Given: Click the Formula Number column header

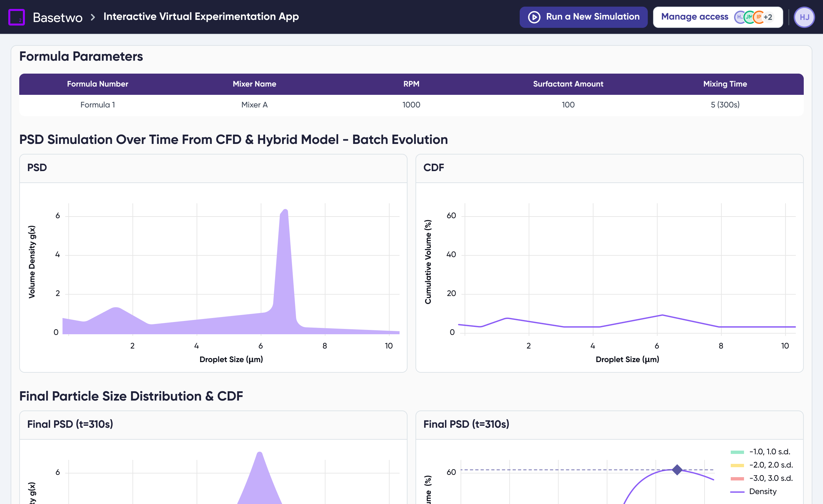Looking at the screenshot, I should point(98,84).
